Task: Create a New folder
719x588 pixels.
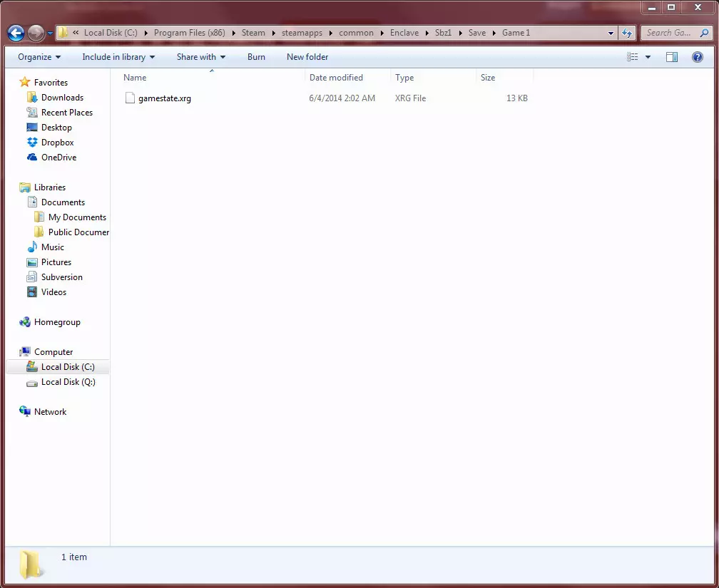Action: tap(307, 57)
